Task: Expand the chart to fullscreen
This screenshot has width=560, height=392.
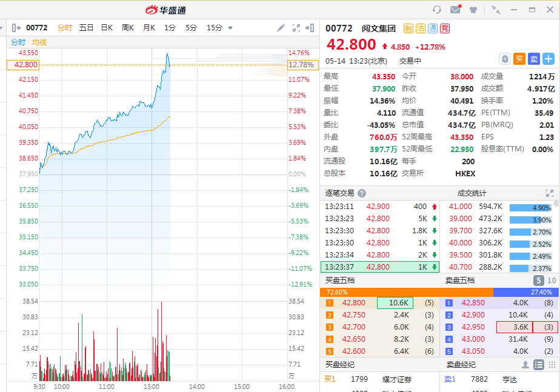Action: 296,28
